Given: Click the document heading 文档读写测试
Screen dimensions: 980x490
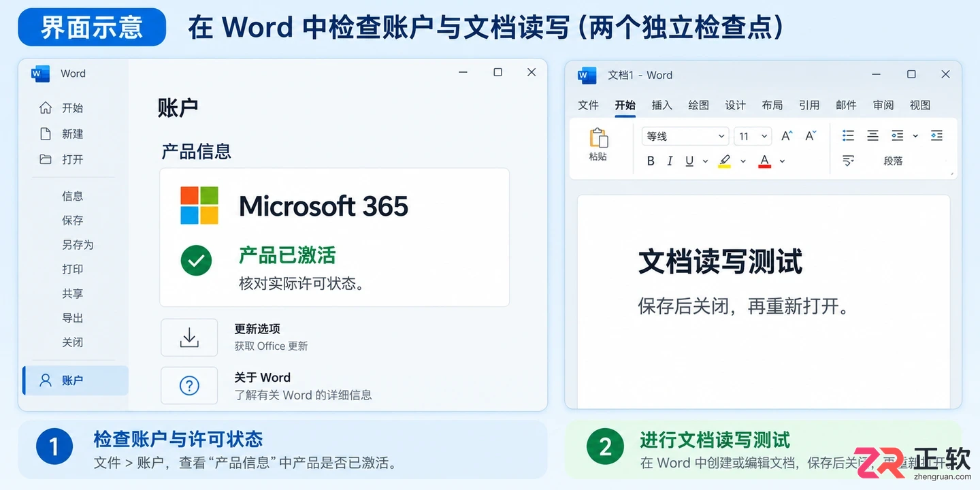Looking at the screenshot, I should (x=720, y=262).
